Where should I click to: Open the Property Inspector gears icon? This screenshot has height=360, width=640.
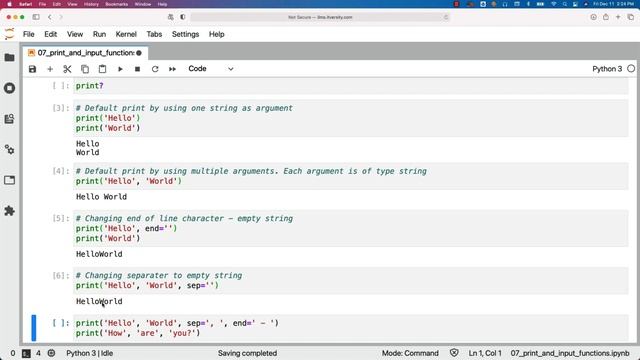(x=9, y=149)
